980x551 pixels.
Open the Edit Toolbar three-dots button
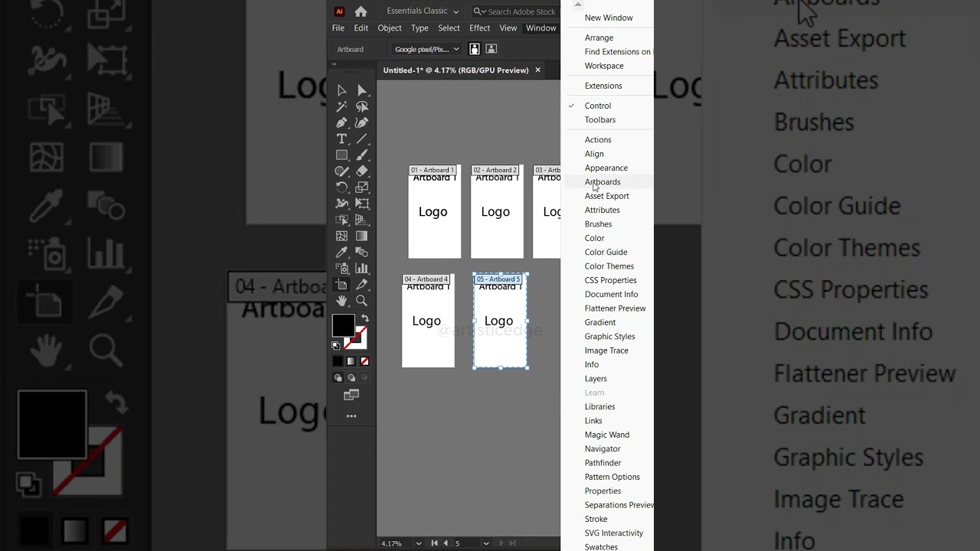[351, 416]
